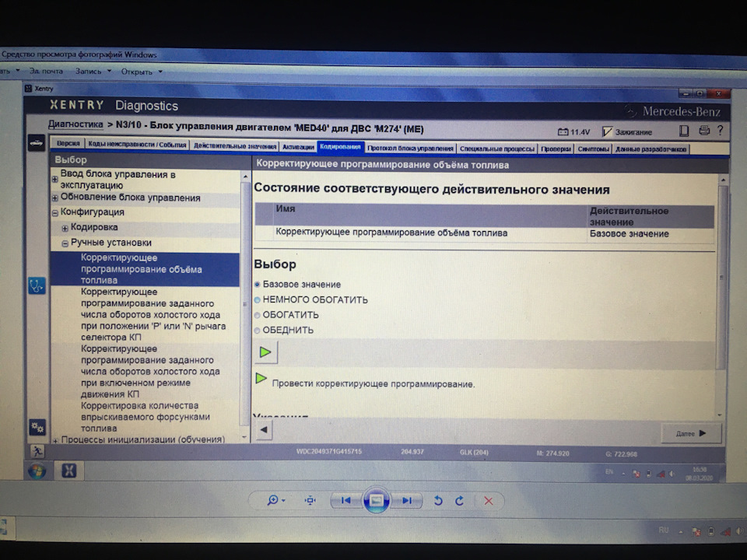Click the ignition Зажигание indicator
Viewport: 747px width, 560px height.
click(x=627, y=132)
